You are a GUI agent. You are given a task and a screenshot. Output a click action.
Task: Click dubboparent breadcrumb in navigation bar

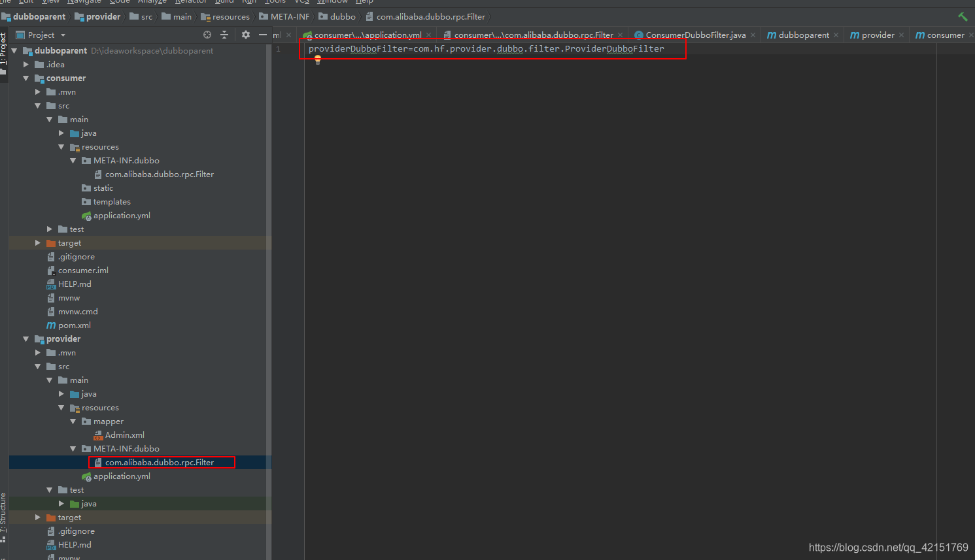33,16
